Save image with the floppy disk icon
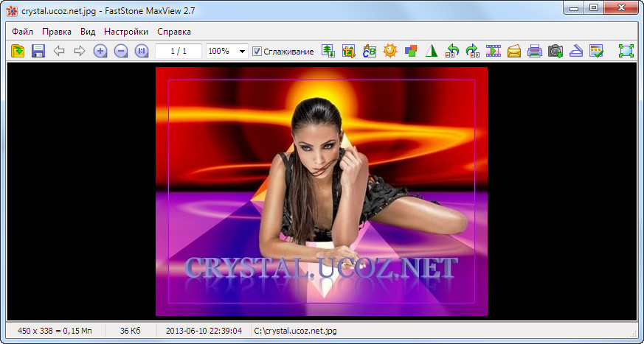Screen dimensions: 644x344 [x=38, y=51]
